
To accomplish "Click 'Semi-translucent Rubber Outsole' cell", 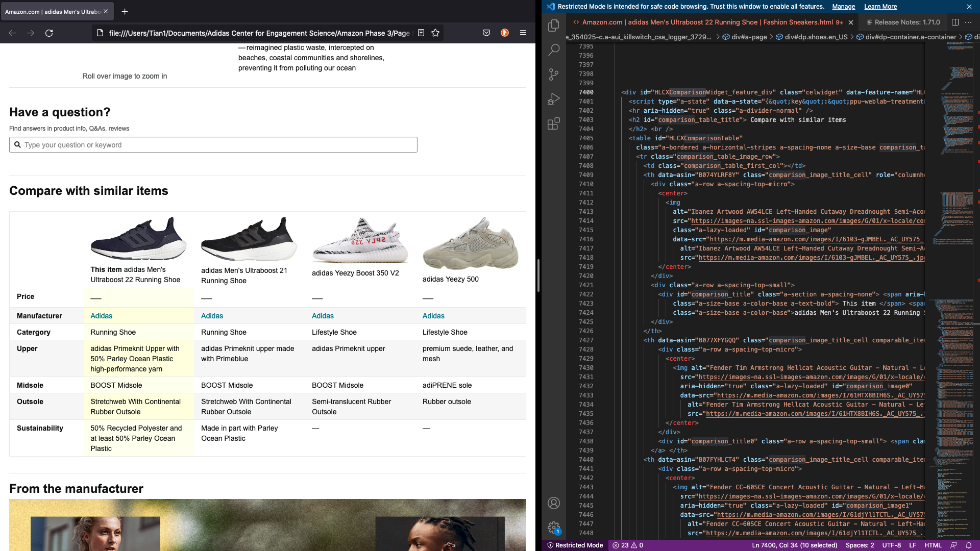I will coord(352,407).
